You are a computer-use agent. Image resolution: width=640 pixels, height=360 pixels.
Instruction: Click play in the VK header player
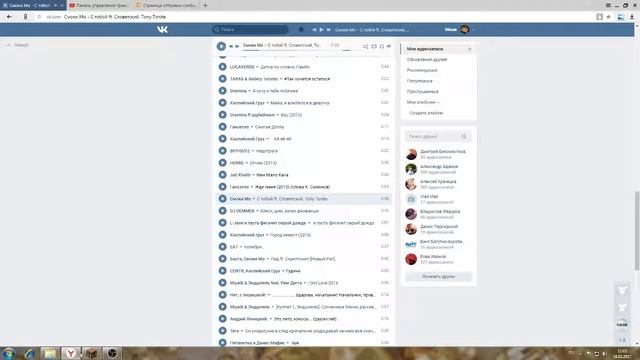click(321, 29)
